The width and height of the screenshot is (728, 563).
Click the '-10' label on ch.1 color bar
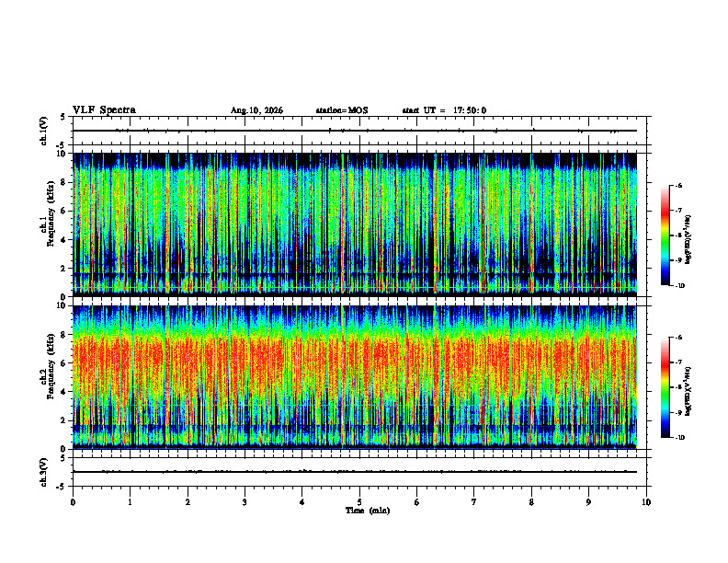coord(679,286)
